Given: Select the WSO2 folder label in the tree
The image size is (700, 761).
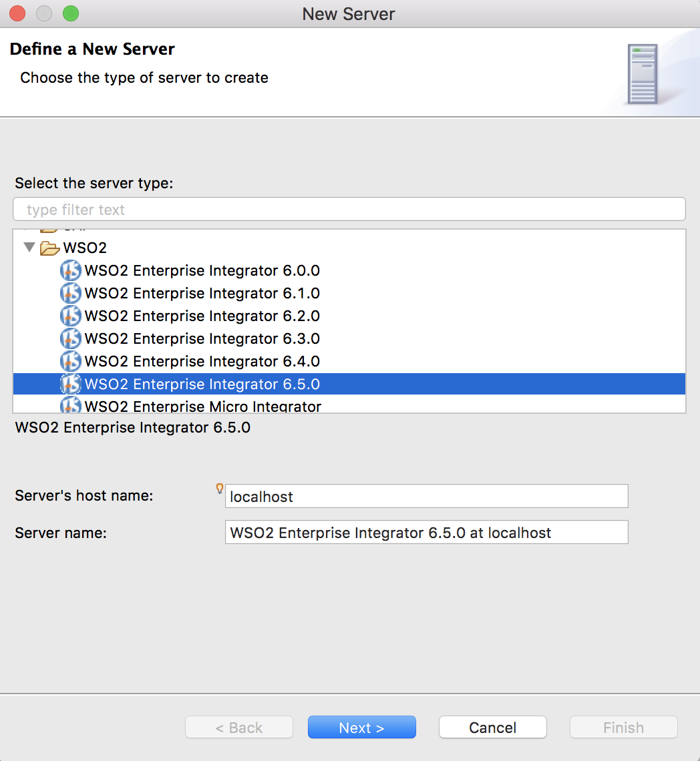Looking at the screenshot, I should coord(85,248).
